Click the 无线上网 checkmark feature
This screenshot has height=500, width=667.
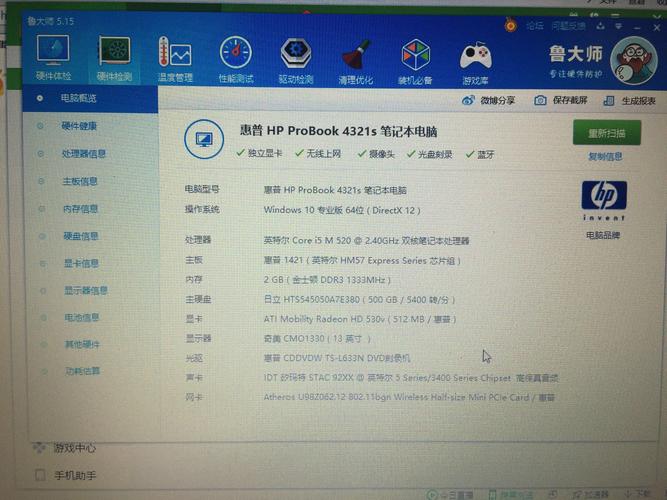tap(318, 154)
